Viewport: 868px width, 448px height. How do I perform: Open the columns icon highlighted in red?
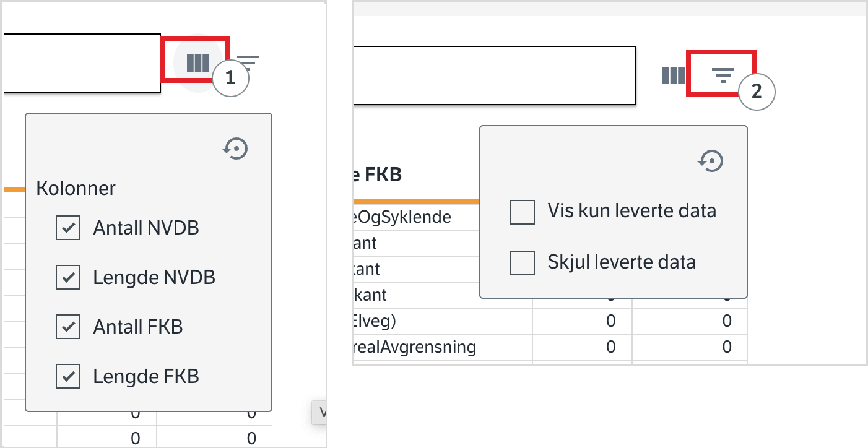pos(197,62)
